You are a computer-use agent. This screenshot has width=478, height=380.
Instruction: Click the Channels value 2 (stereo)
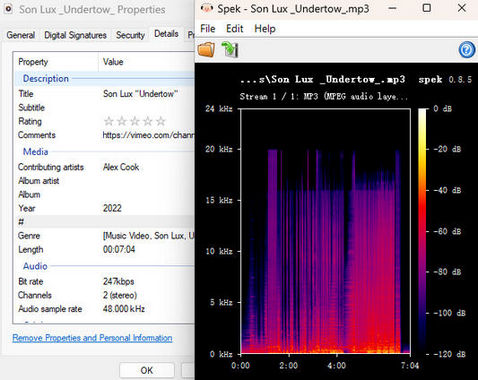tap(120, 295)
